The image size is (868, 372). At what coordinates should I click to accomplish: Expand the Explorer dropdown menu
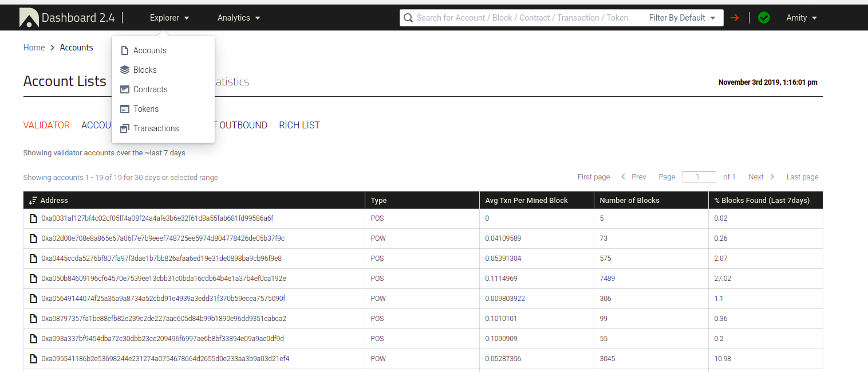(169, 18)
